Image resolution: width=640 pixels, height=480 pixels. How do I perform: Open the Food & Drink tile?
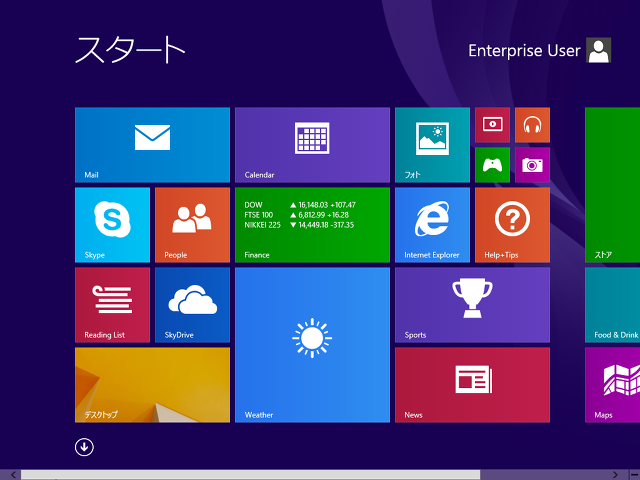[612, 305]
